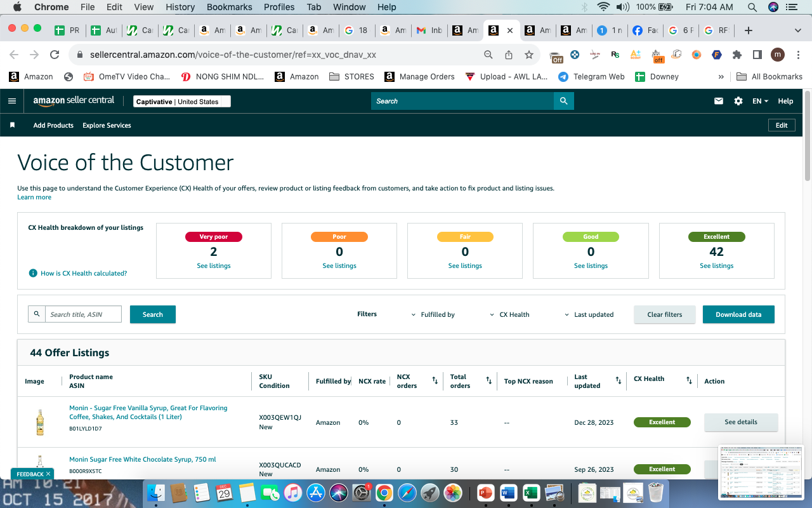
Task: Open the History menu
Action: point(180,7)
